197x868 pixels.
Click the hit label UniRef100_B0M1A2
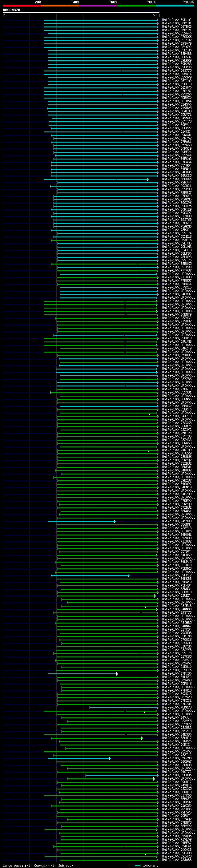176,20
